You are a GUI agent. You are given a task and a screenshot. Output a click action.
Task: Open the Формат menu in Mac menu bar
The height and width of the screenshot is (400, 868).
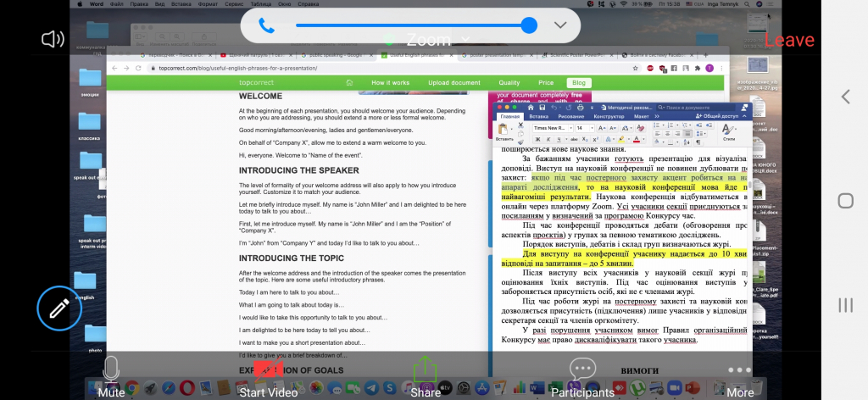click(208, 4)
